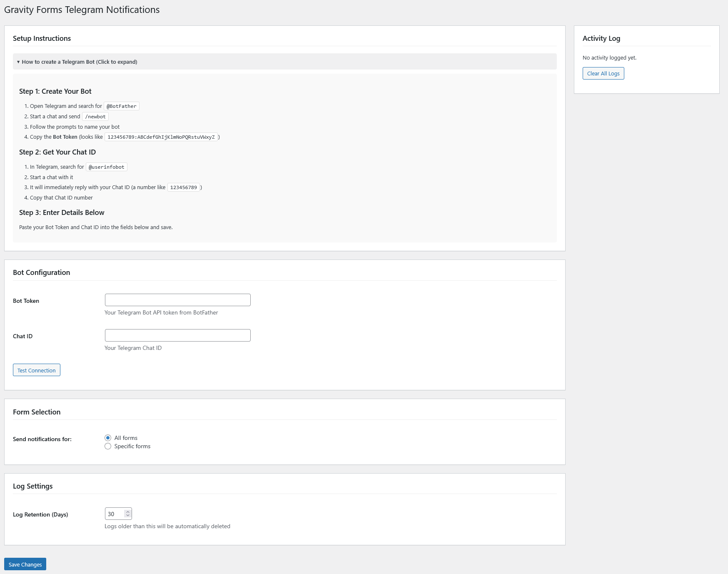Click the disclosure triangle next to setup instructions
This screenshot has height=574, width=728.
pos(18,61)
